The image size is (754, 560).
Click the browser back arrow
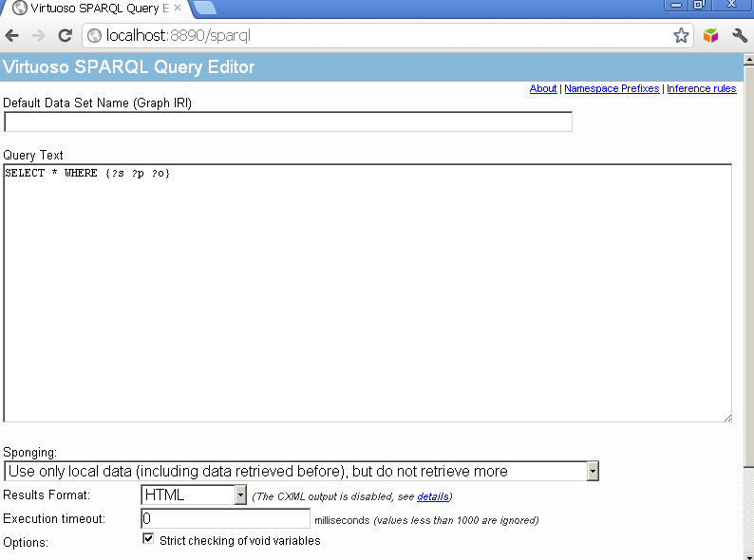coord(12,36)
